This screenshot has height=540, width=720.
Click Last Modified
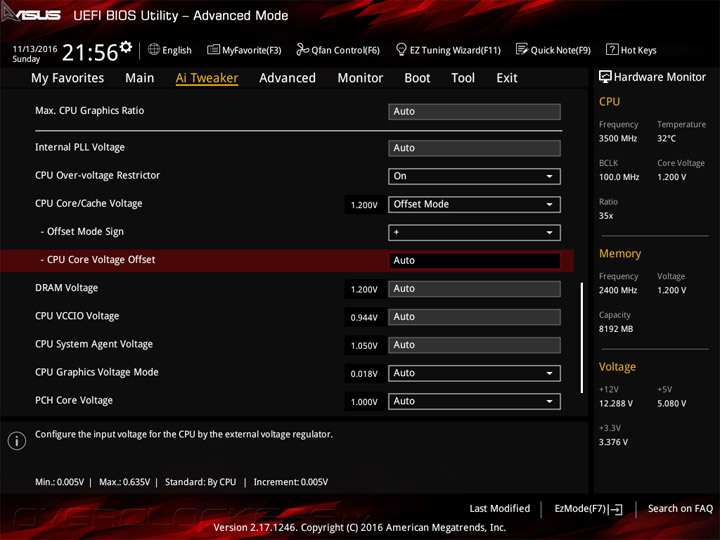[500, 509]
